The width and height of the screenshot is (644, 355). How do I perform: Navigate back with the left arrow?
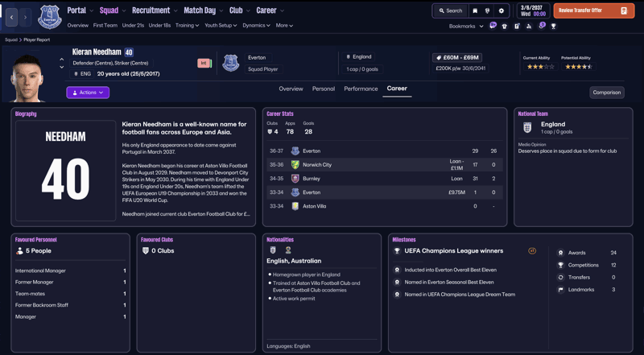(11, 17)
